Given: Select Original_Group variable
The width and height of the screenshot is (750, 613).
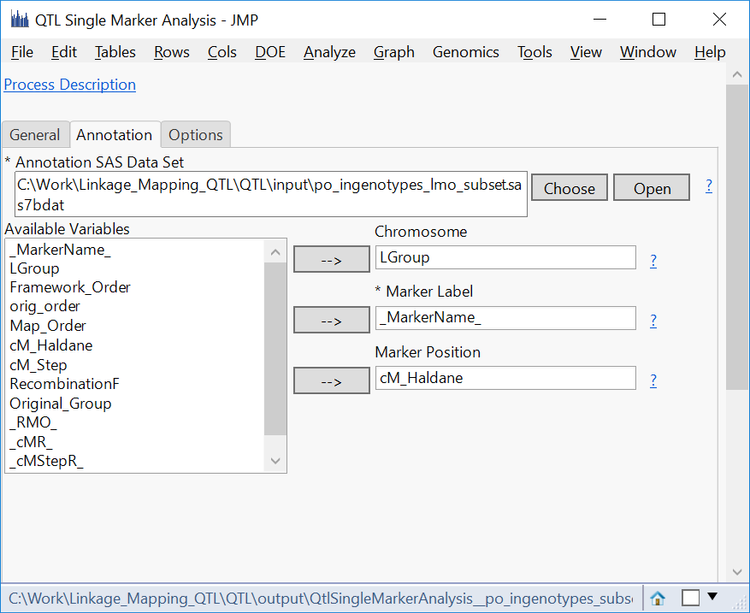Looking at the screenshot, I should 60,404.
